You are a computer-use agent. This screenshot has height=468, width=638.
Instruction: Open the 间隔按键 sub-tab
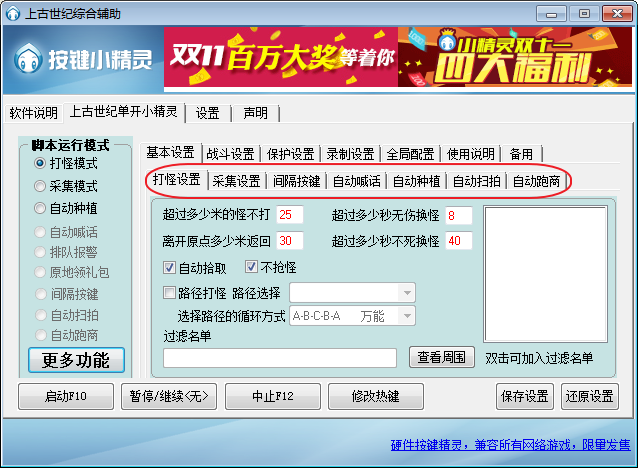pyautogui.click(x=297, y=181)
